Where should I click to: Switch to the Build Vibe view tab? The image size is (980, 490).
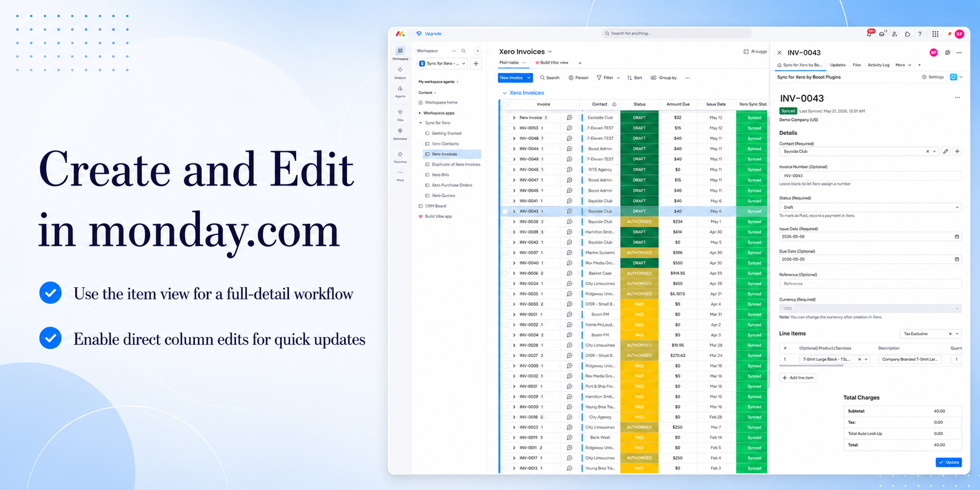[x=552, y=63]
